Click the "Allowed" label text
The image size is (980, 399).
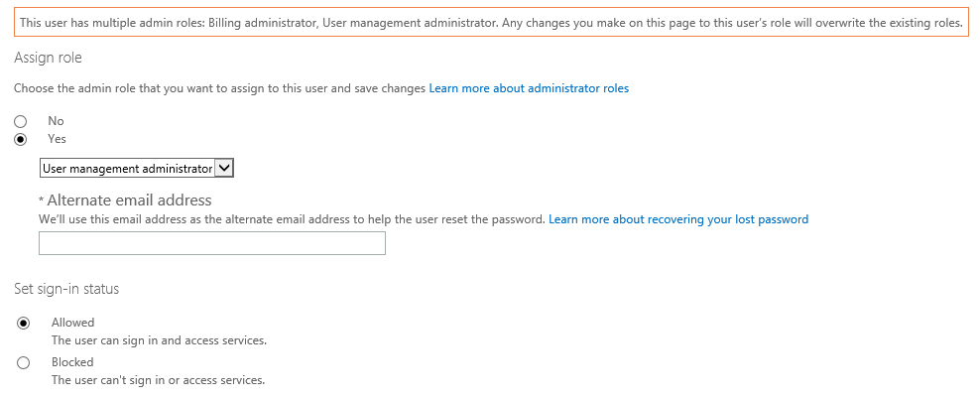tap(72, 323)
